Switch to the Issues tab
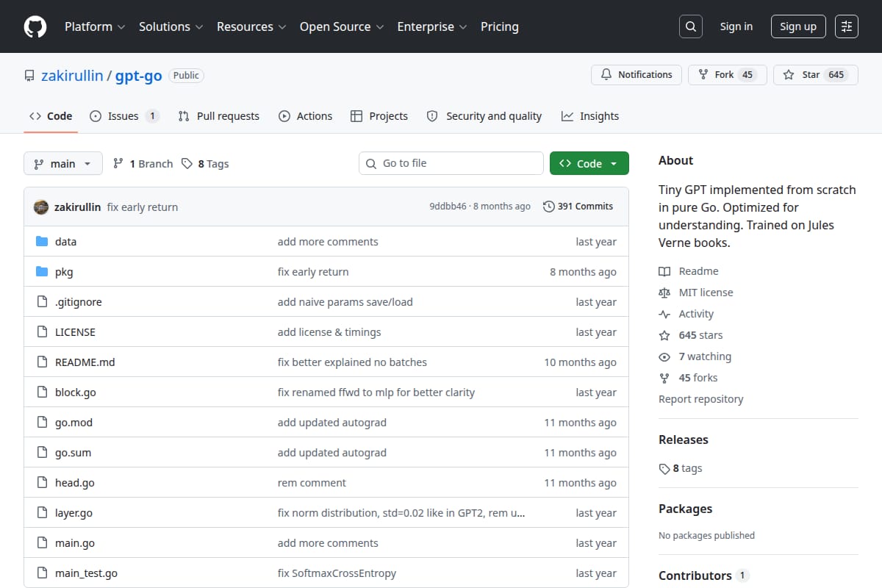882x588 pixels. click(x=124, y=116)
